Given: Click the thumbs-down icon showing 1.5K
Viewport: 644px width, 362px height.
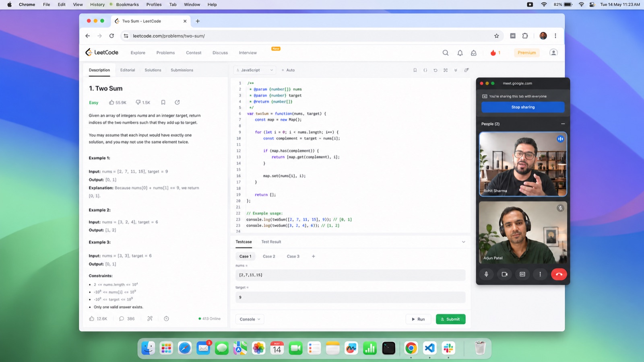Looking at the screenshot, I should 138,102.
